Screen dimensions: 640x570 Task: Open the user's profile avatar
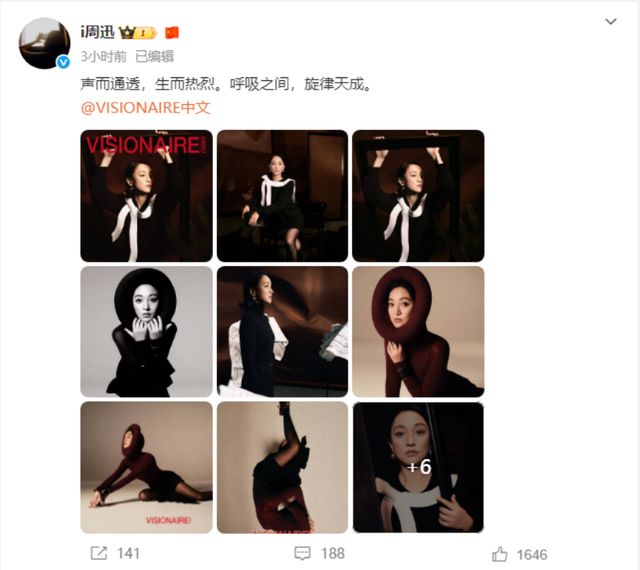coord(44,43)
